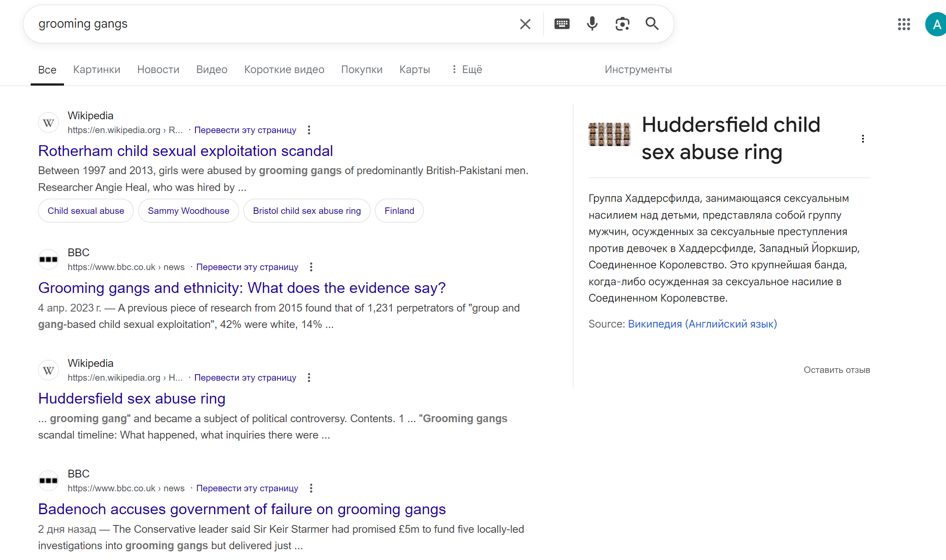Screen dimensions: 946x560
Task: Click the en.wikipedia.org URL of Huddersfield result
Action: coord(125,378)
